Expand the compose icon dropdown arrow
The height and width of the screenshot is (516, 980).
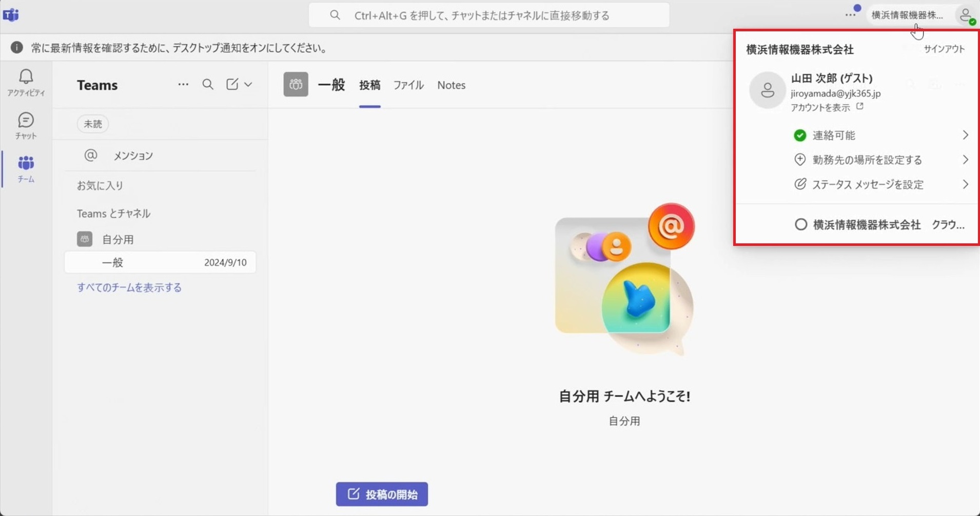click(248, 84)
